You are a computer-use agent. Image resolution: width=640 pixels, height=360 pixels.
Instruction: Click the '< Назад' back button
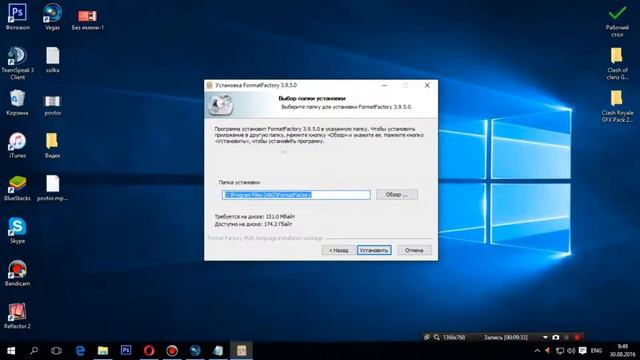[x=339, y=250]
